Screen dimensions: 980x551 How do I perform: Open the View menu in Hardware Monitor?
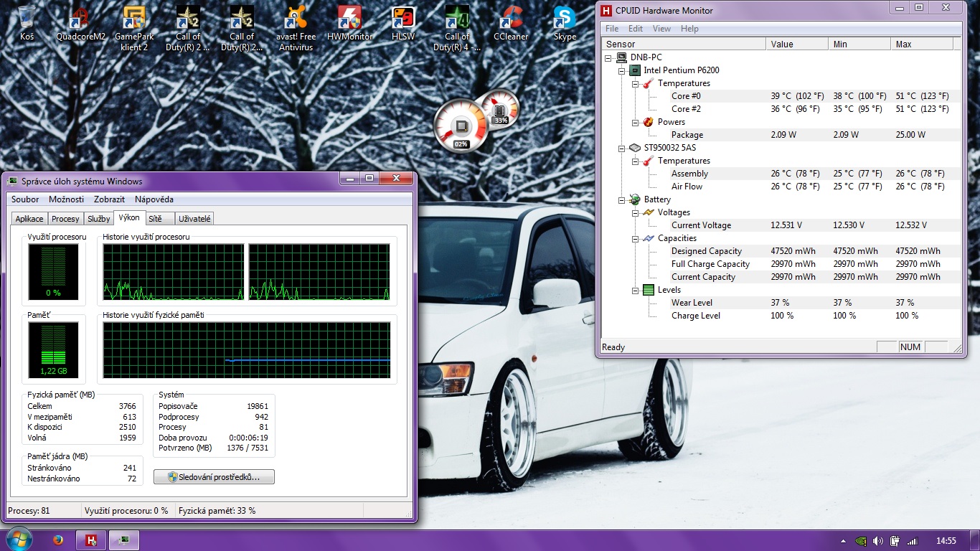click(x=661, y=29)
